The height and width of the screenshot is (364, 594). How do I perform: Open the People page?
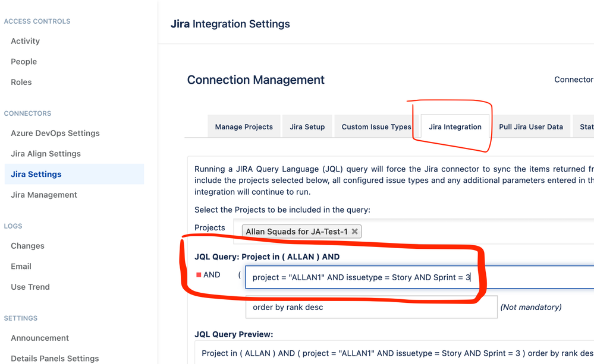pyautogui.click(x=24, y=61)
